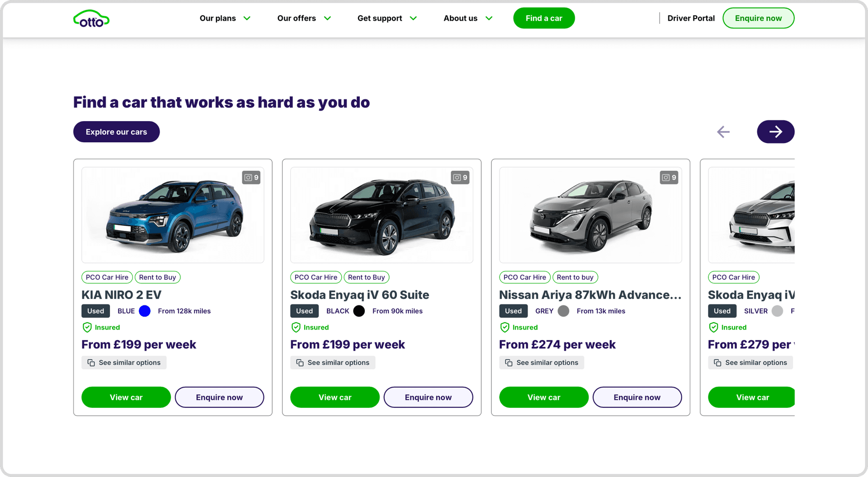868x477 pixels.
Task: Select Rent to Buy tag on KIA Niro
Action: tap(157, 277)
